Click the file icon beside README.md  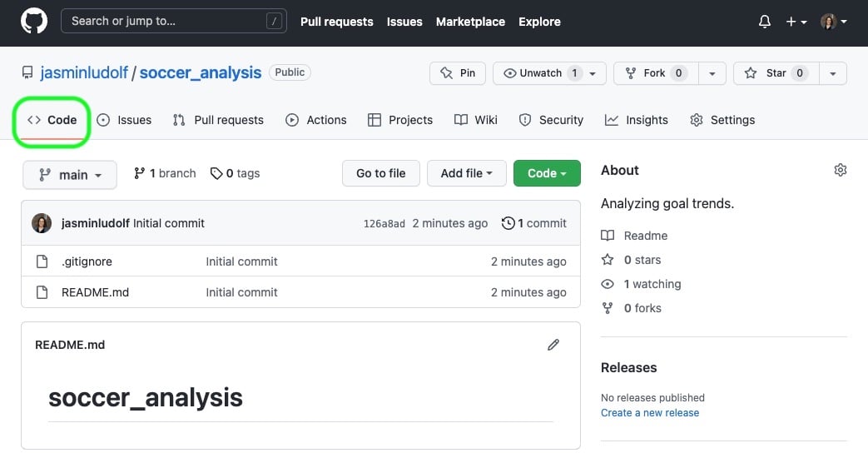click(42, 292)
